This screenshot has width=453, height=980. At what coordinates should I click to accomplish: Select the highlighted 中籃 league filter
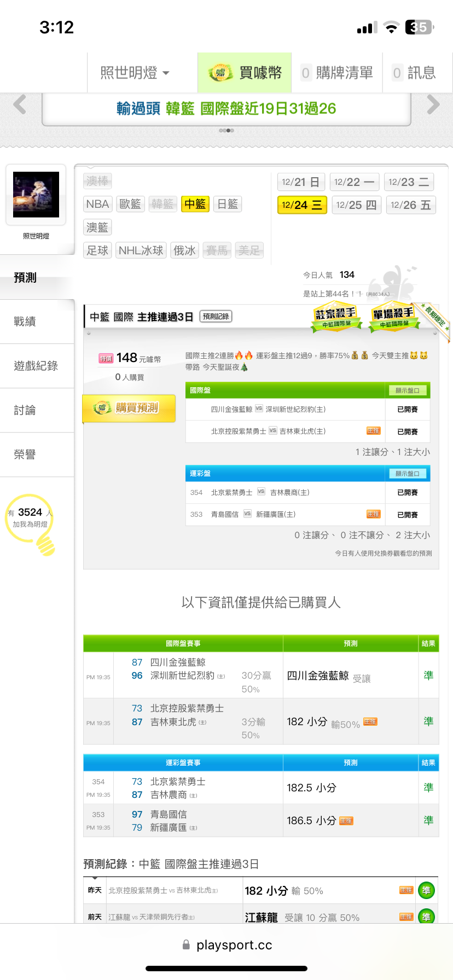pos(195,204)
